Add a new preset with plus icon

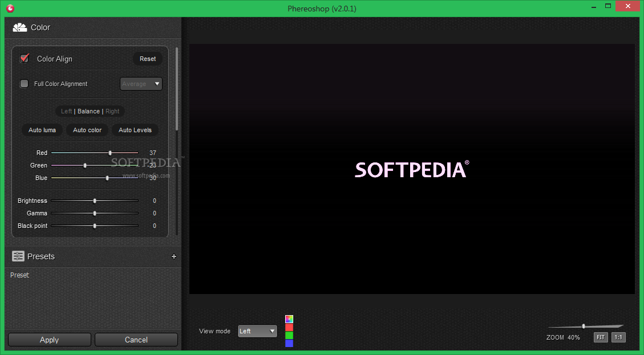[174, 256]
